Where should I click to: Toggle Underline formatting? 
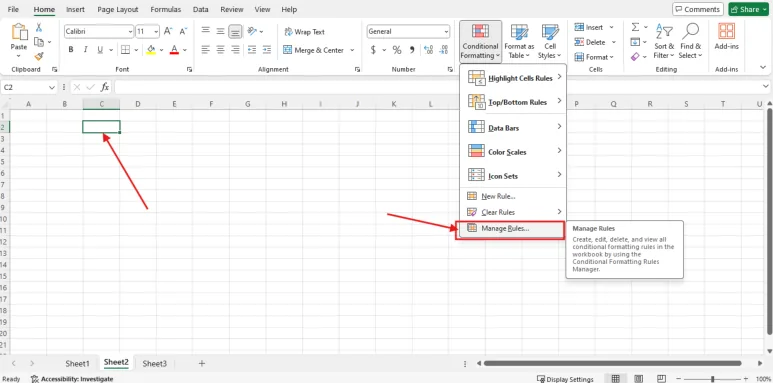coord(100,50)
